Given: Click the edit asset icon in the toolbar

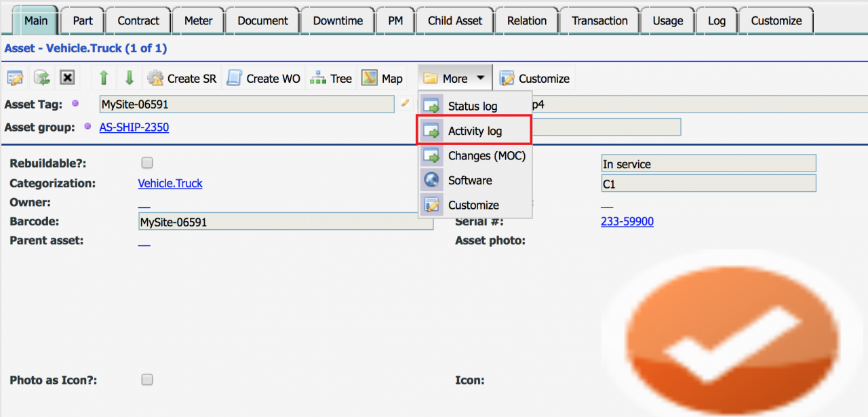Looking at the screenshot, I should point(16,78).
